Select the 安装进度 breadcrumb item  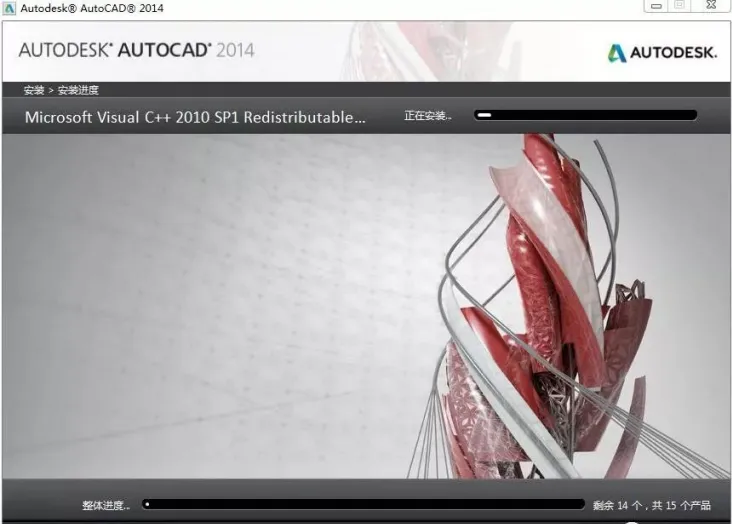click(x=78, y=90)
